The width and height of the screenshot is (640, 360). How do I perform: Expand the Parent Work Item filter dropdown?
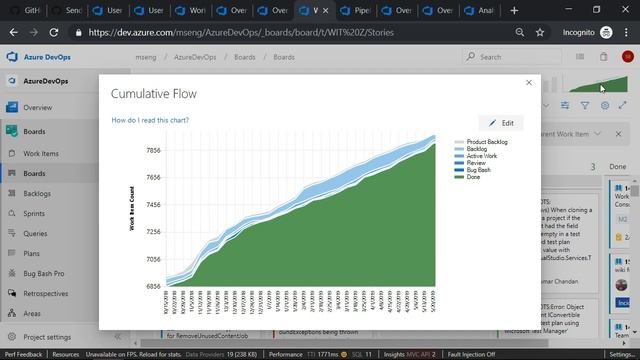tap(598, 134)
